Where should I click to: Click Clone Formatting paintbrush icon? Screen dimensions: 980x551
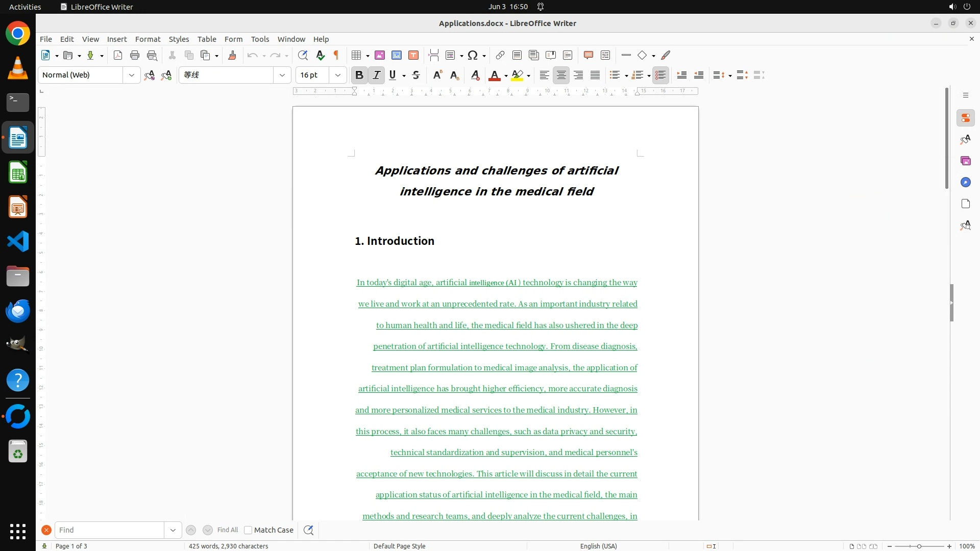(x=232, y=55)
